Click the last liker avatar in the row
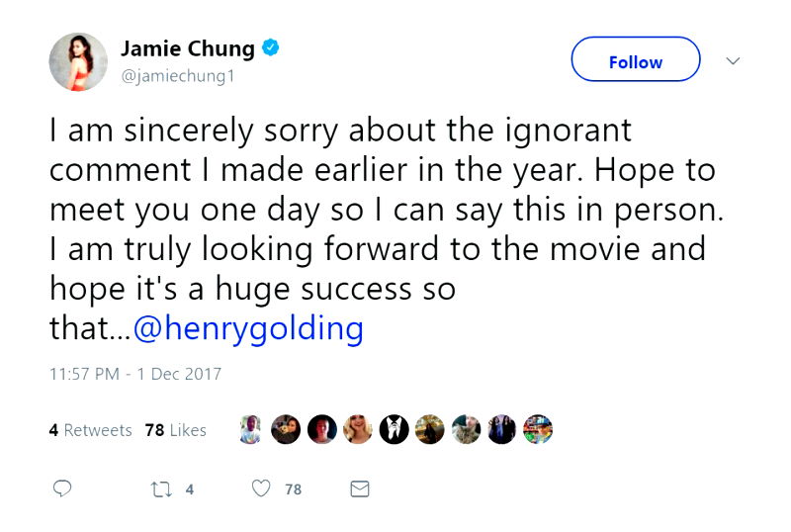Screen dimensions: 791x532 [537, 429]
